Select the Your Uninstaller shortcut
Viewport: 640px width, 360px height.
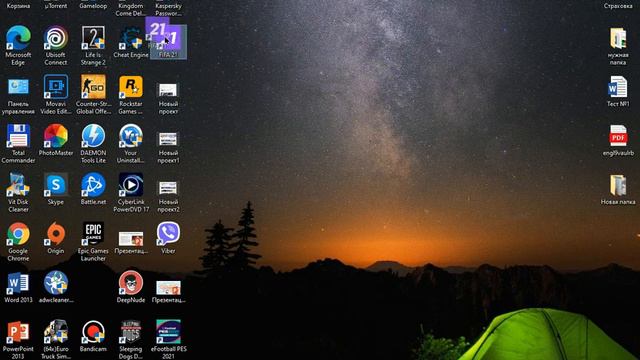click(x=131, y=143)
